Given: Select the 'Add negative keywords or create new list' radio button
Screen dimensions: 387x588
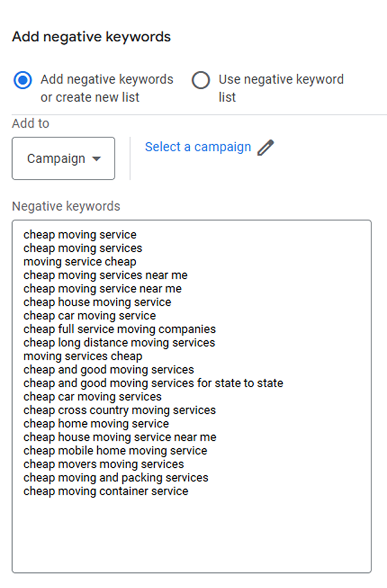Looking at the screenshot, I should 23,80.
